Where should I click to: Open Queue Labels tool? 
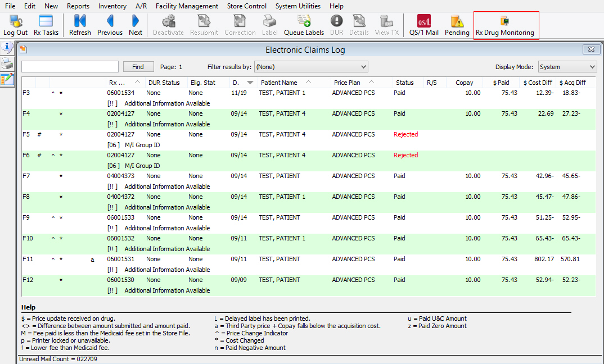[x=304, y=25]
